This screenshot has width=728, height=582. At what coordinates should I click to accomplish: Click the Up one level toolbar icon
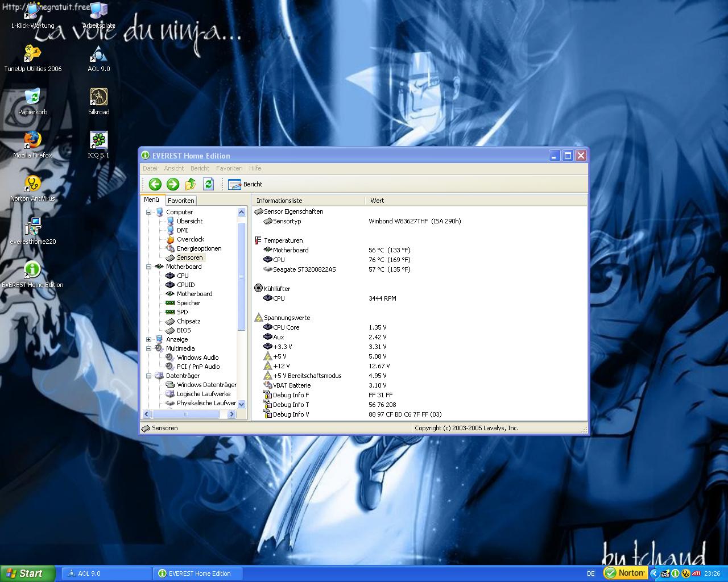click(x=191, y=184)
